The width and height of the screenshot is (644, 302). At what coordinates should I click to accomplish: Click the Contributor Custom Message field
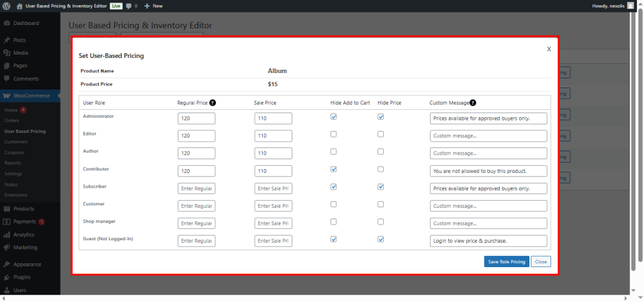tap(489, 171)
